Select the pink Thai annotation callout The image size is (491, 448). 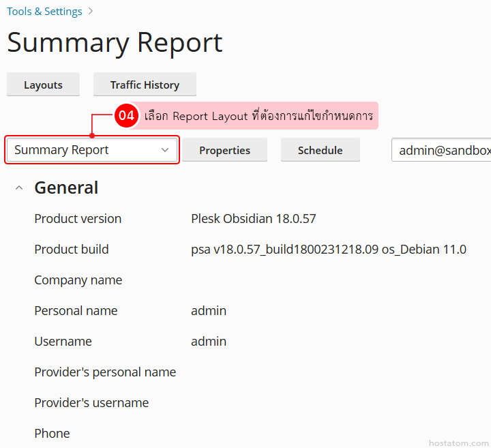click(258, 116)
